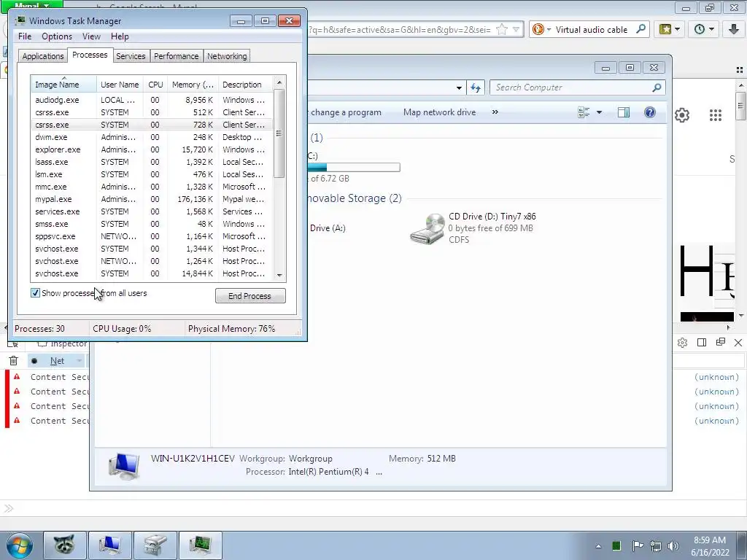
Task: Click the Task Manager taskbar icon
Action: [x=200, y=545]
